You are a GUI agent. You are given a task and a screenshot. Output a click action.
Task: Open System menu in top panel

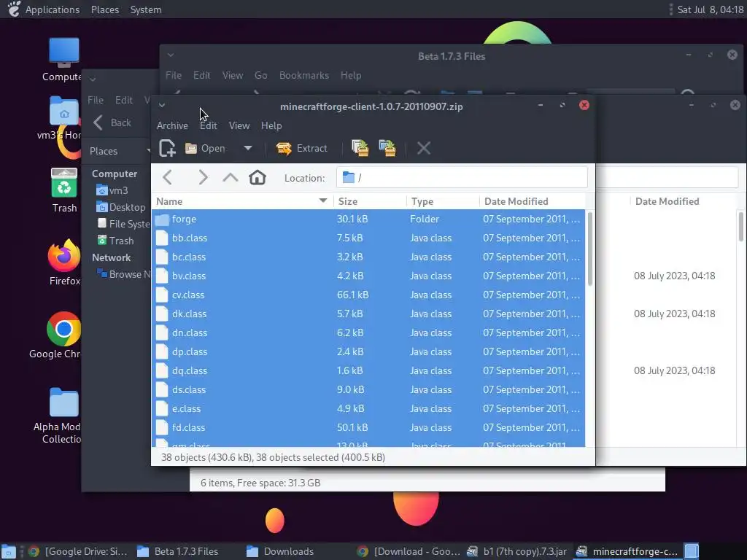point(146,9)
